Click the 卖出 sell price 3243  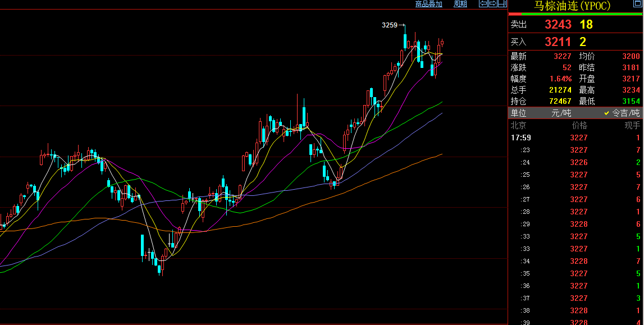coord(558,24)
